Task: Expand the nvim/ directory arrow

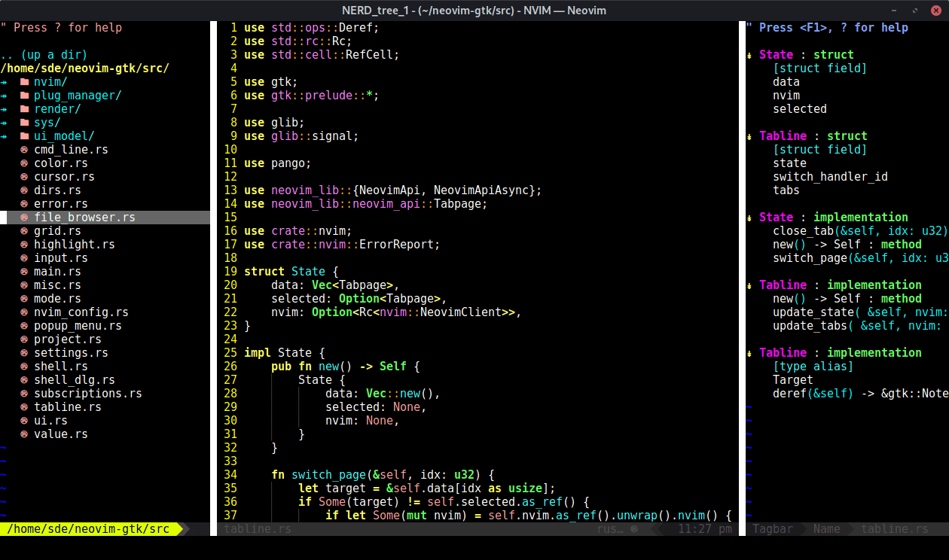Action: tap(4, 82)
